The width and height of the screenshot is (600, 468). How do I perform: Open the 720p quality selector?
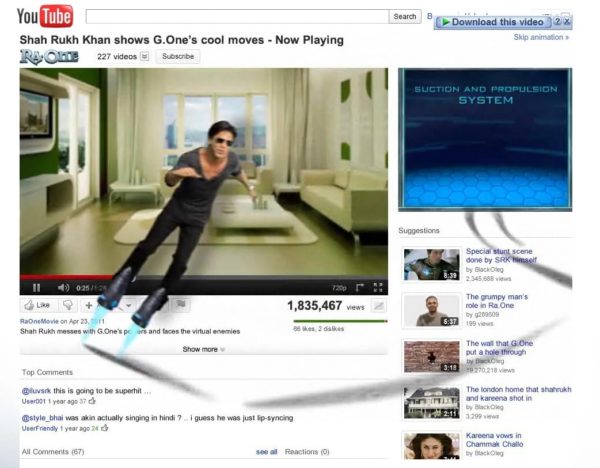(339, 288)
